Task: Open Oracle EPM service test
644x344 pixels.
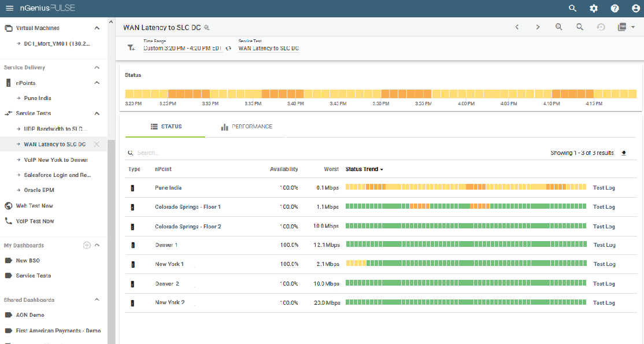Action: tap(39, 190)
